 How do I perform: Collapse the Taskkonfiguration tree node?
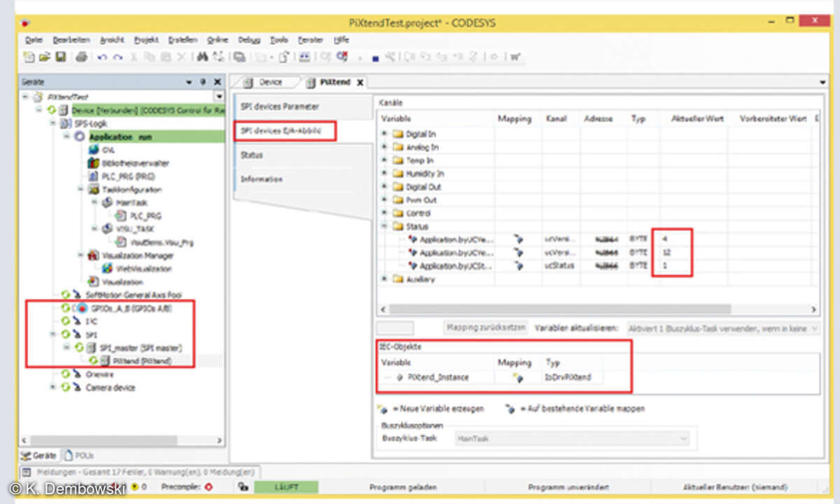pyautogui.click(x=81, y=190)
